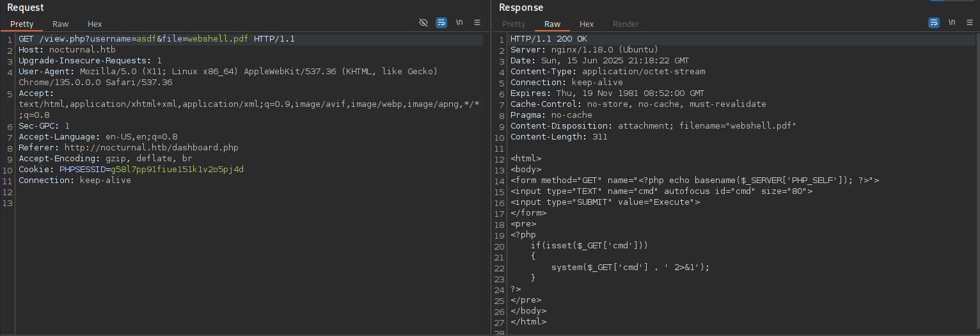The image size is (980, 336).
Task: Click the 'Accept-Language: en-US,en;q=0.8' header
Action: (98, 137)
